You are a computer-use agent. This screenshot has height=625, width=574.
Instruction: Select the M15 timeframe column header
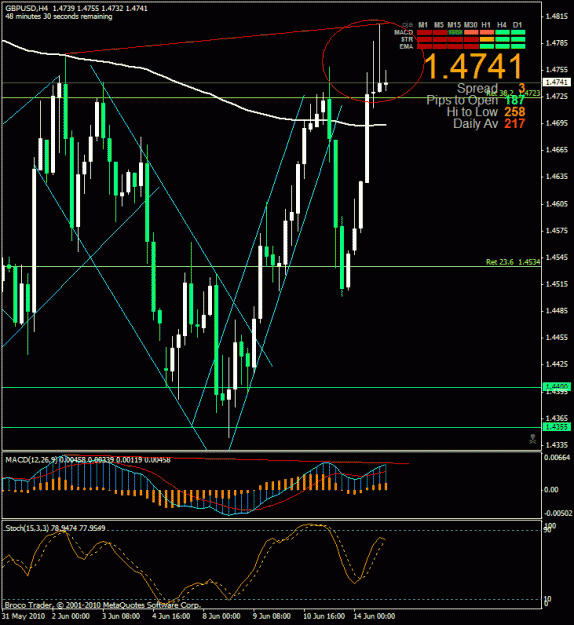454,25
